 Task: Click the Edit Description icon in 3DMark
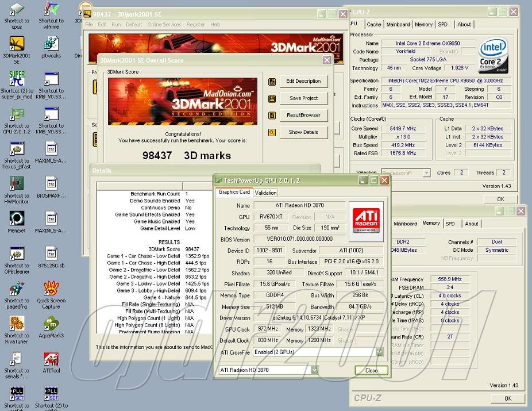tap(272, 82)
